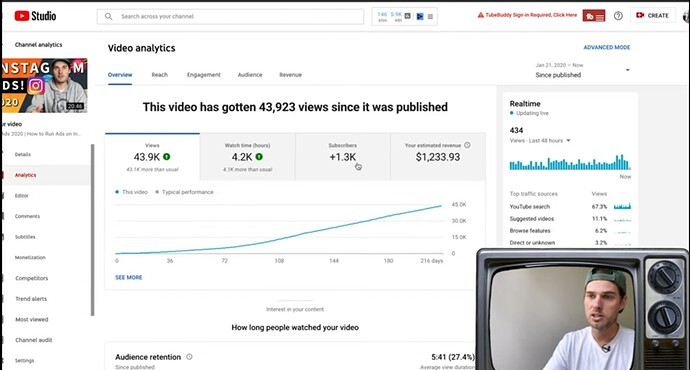Click 'TubeBuddy Sign-in Required, Click Here' link
690x370 pixels.
click(x=531, y=15)
